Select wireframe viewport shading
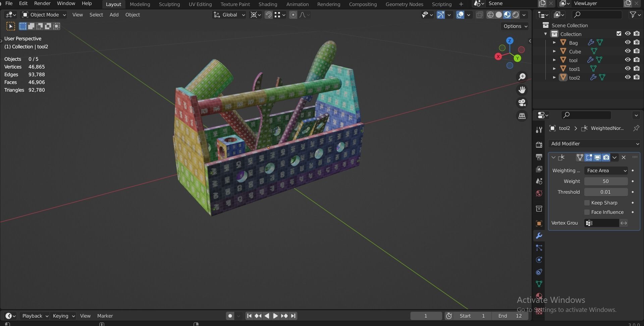 pyautogui.click(x=490, y=15)
